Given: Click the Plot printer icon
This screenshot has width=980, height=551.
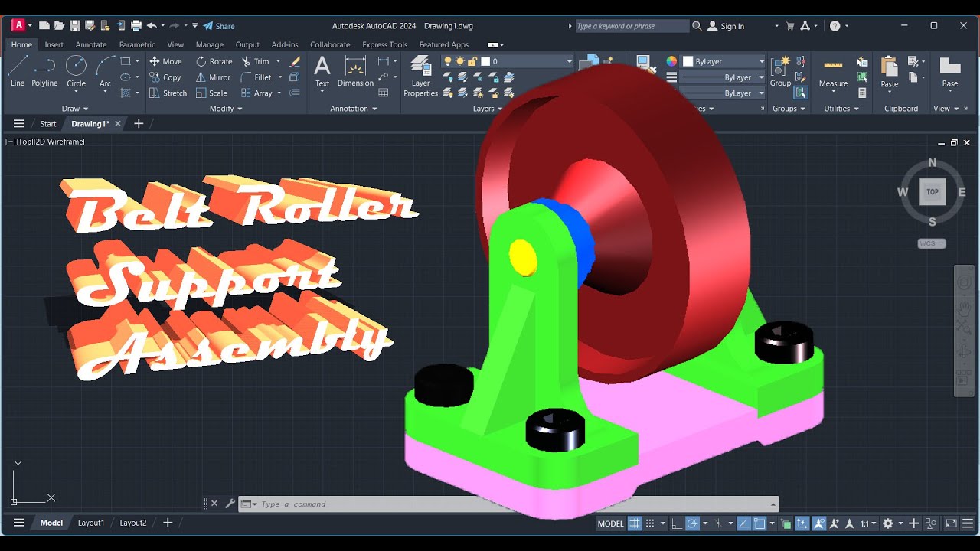Looking at the screenshot, I should [x=136, y=26].
